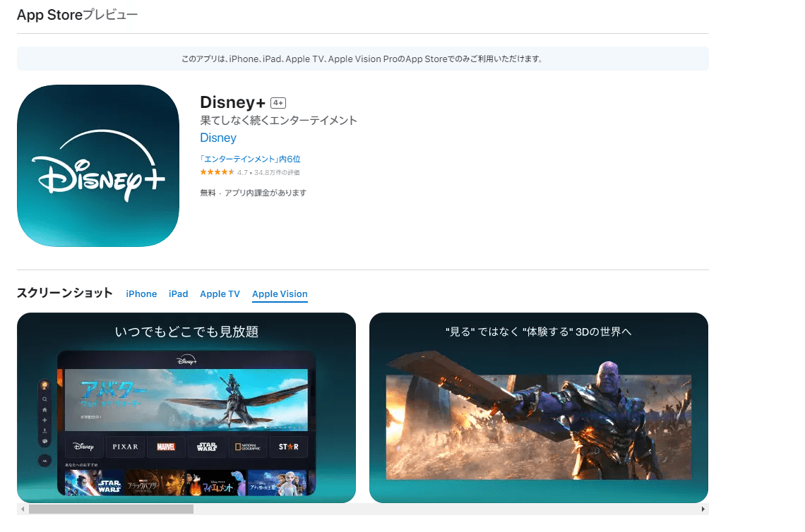Click the Star Wars brand logo
The width and height of the screenshot is (805, 532).
click(206, 447)
